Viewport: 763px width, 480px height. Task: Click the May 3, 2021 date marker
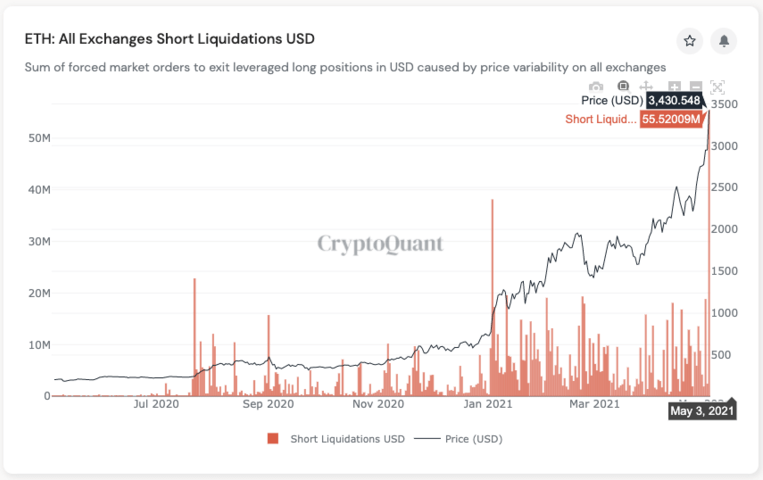[x=702, y=411]
